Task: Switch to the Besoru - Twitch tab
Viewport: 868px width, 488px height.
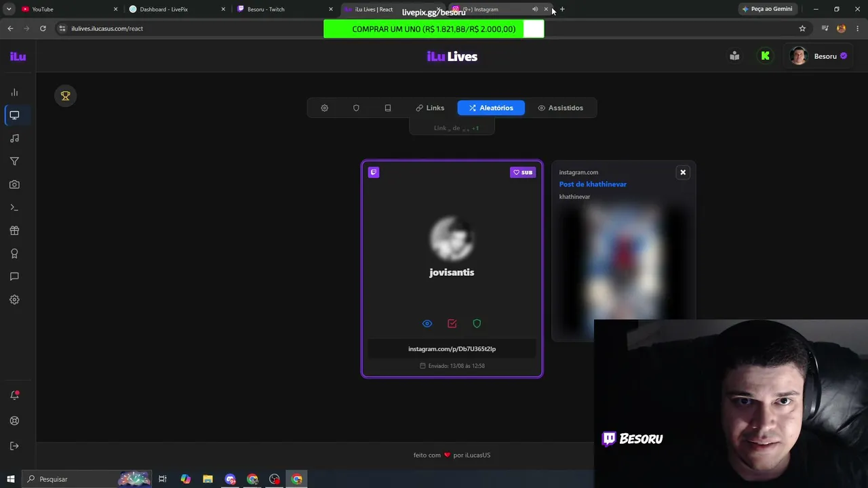Action: tap(281, 9)
